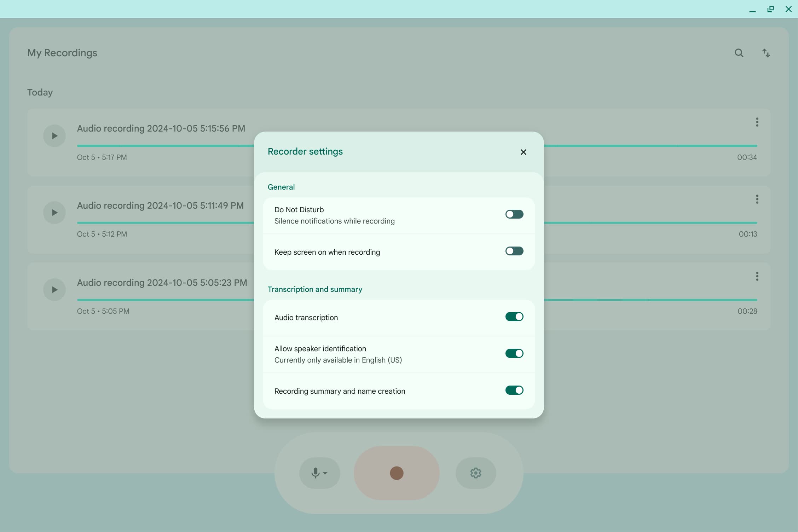Viewport: 798px width, 532px height.
Task: Click the My Recordings heading
Action: coord(62,53)
